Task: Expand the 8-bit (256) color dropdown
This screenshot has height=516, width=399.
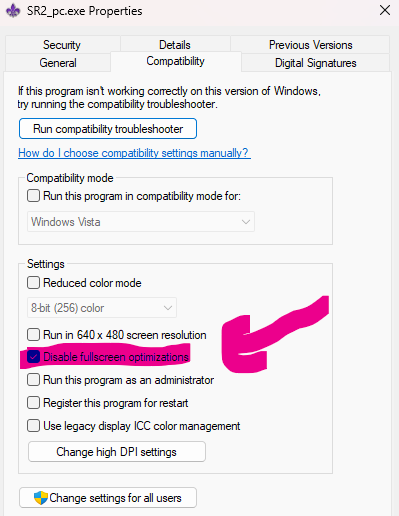Action: pyautogui.click(x=102, y=308)
